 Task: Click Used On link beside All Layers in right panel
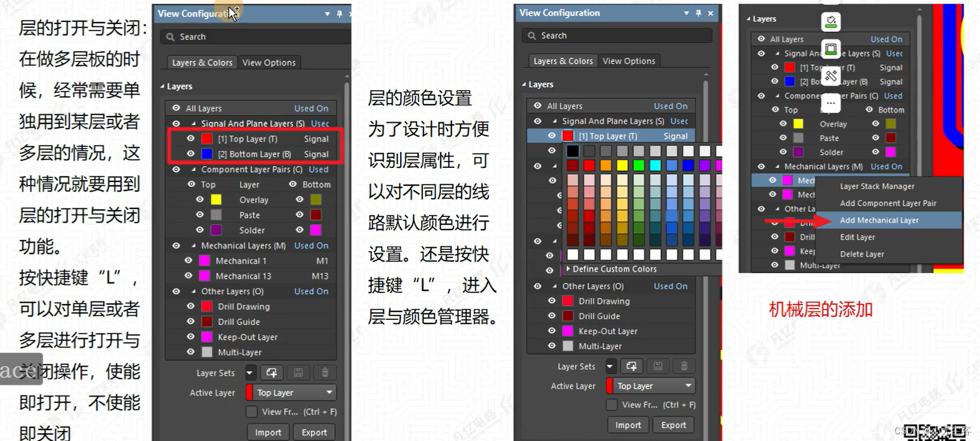tap(886, 39)
